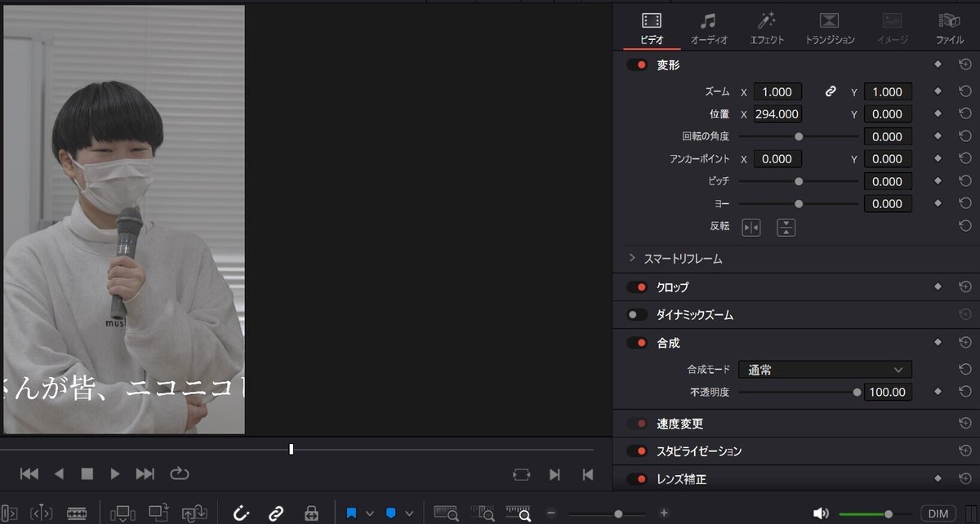Stop playback
This screenshot has width=980, height=524.
pyautogui.click(x=87, y=473)
